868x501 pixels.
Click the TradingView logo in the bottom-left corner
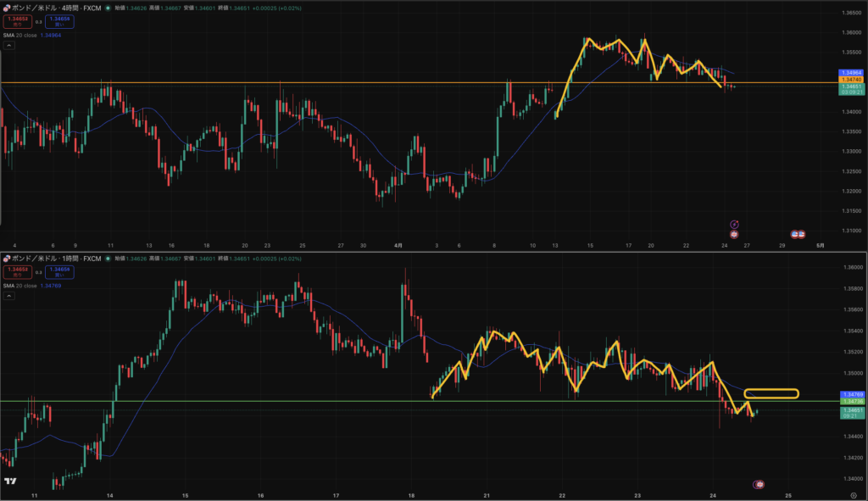coord(10,482)
